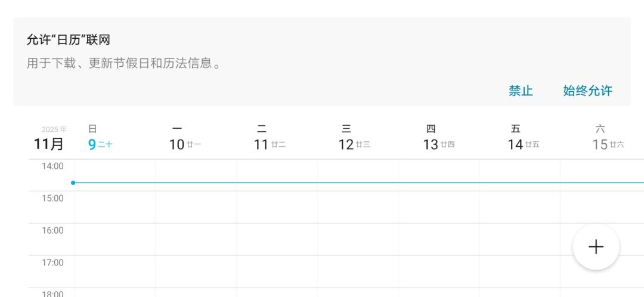644x297 pixels.
Task: Click the current time indicator dot
Action: coord(73,182)
